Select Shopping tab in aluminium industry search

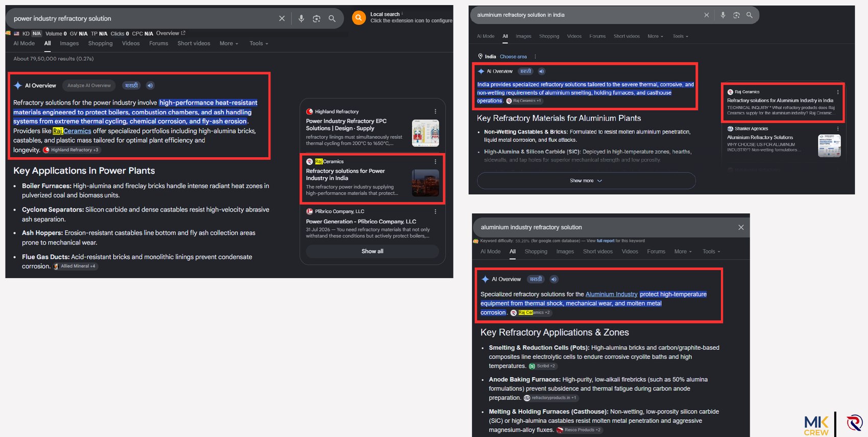click(536, 251)
